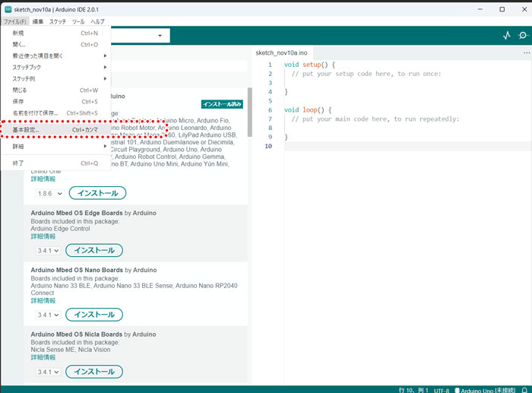The height and width of the screenshot is (393, 532).
Task: Expand スケッチブック submenu
Action: 56,67
